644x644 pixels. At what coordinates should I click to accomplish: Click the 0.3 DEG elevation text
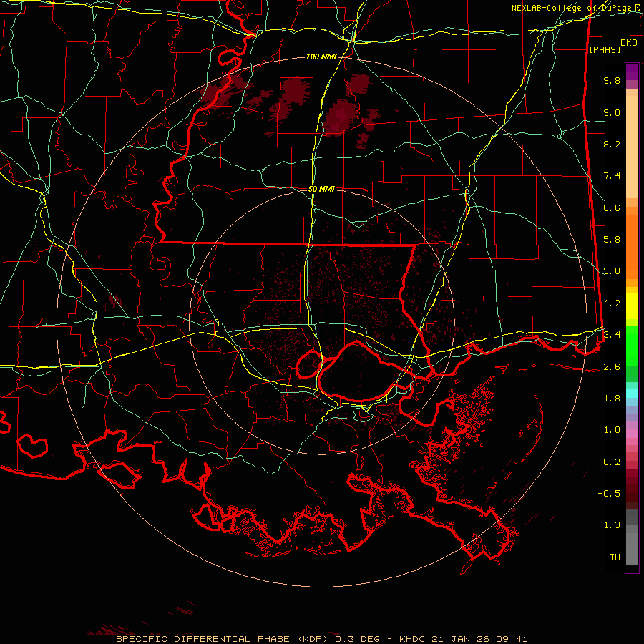(x=358, y=639)
